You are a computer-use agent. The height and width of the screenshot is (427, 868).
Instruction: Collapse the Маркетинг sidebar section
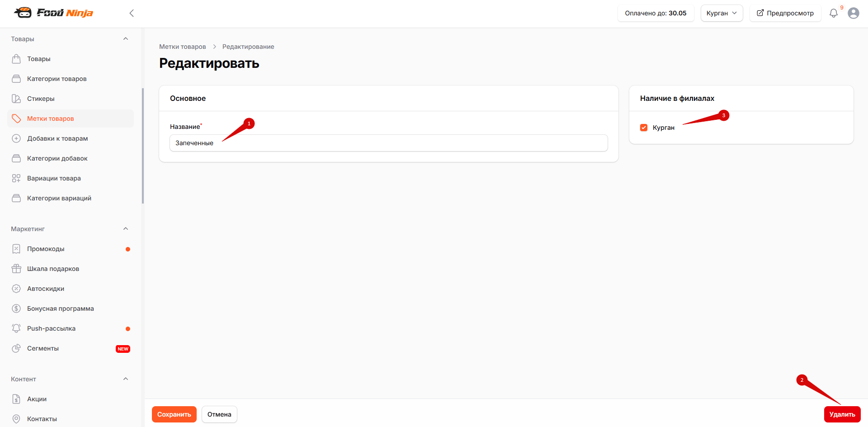pos(126,229)
